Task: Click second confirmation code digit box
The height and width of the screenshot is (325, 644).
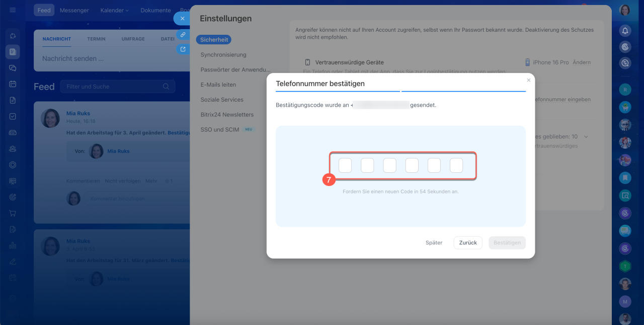Action: click(x=367, y=165)
